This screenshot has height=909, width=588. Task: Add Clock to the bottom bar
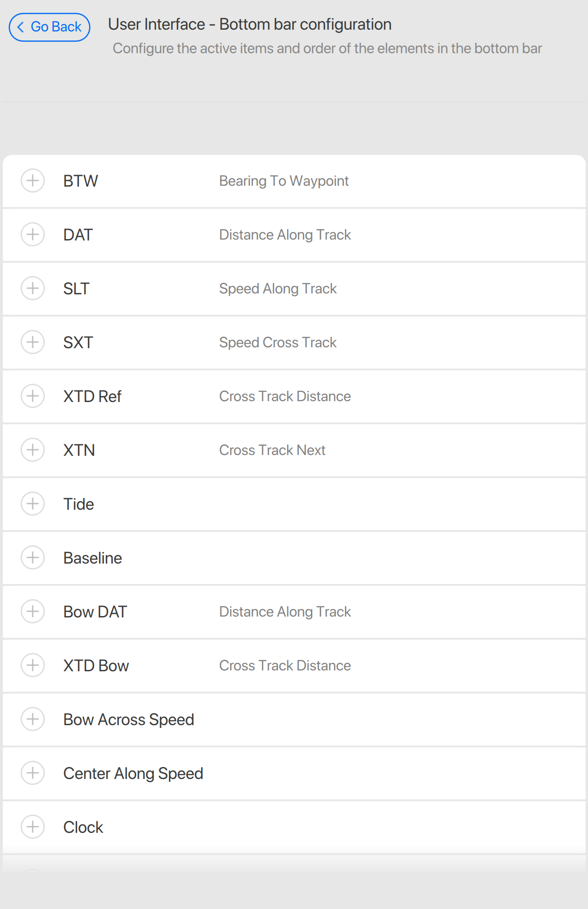point(32,827)
